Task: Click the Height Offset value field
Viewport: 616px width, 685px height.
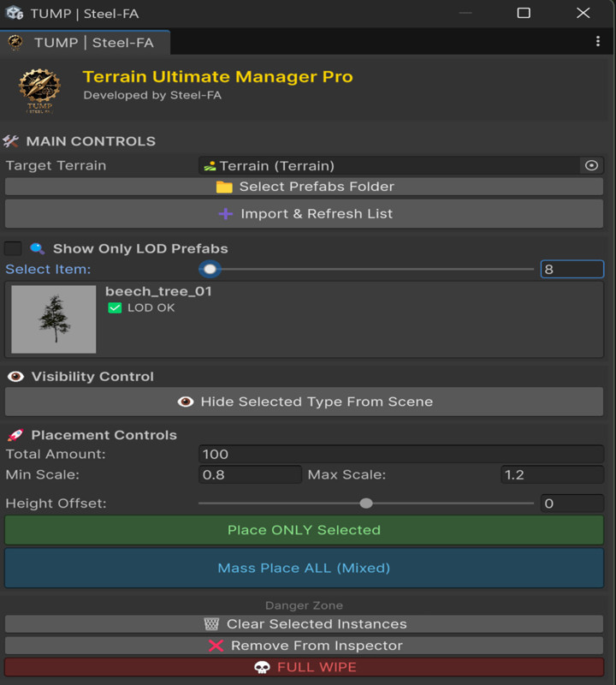Action: [x=572, y=503]
